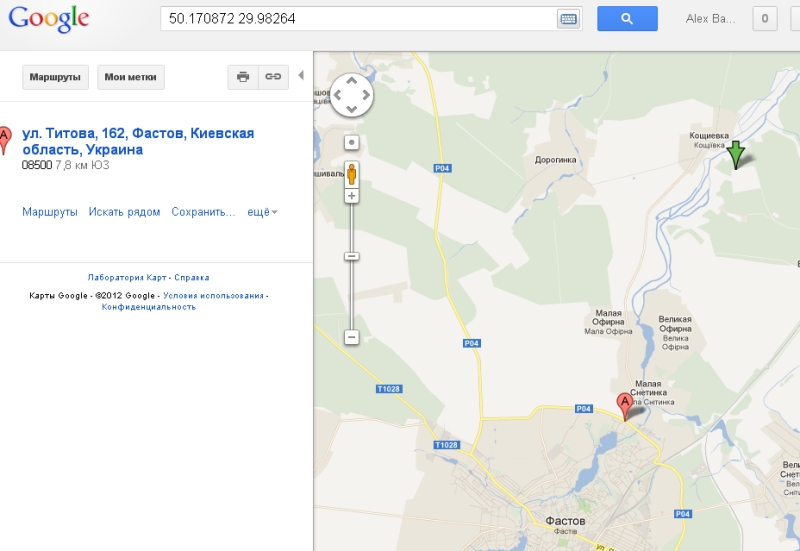Select the orange Street View pegman

tap(352, 174)
